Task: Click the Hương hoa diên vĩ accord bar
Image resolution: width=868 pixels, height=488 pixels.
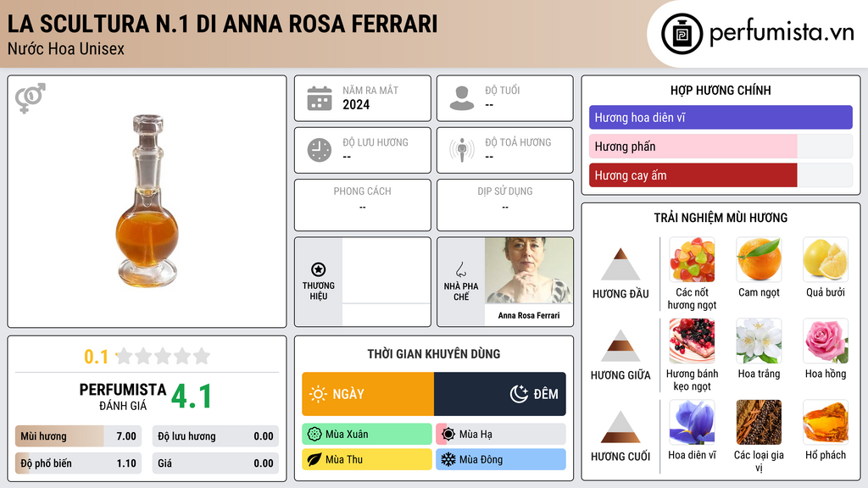Action: [721, 117]
